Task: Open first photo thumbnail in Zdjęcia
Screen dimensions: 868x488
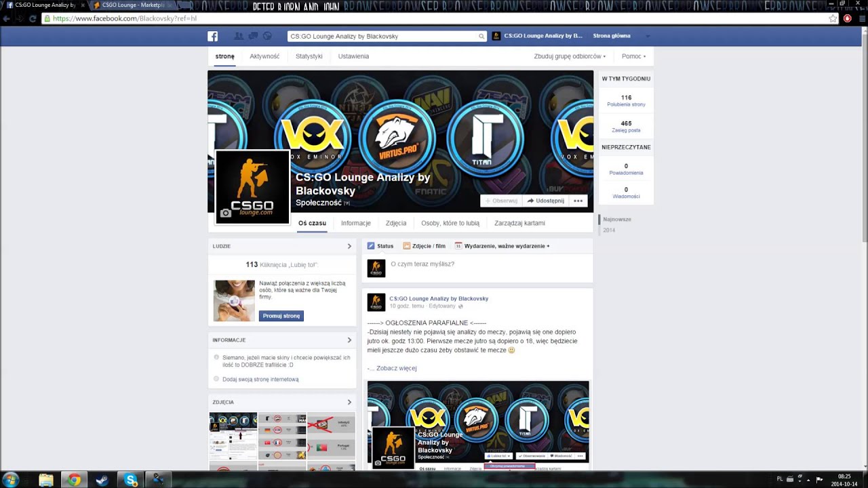Action: (233, 436)
